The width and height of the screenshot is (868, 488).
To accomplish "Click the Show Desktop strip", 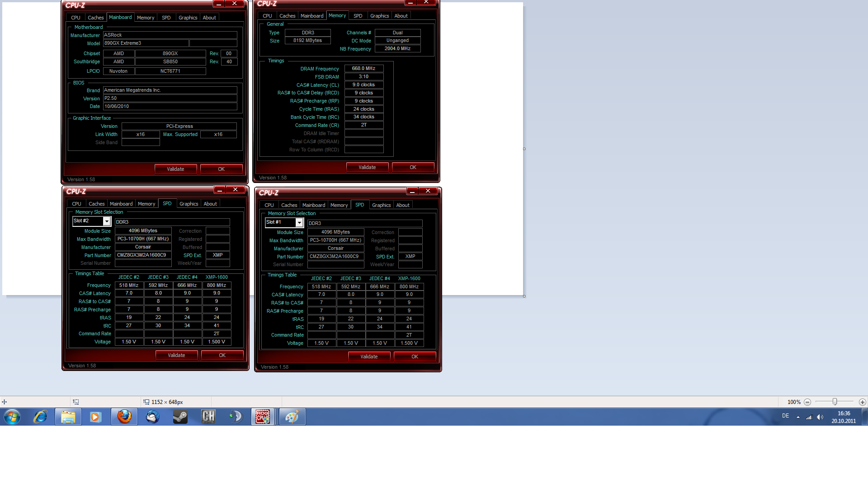I will coord(865,417).
